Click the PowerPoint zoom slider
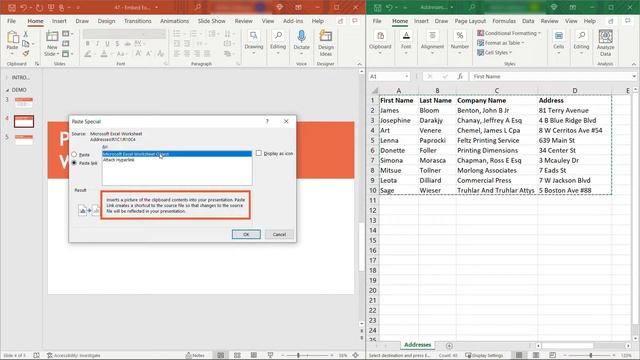This screenshot has width=640, height=360. coord(307,355)
